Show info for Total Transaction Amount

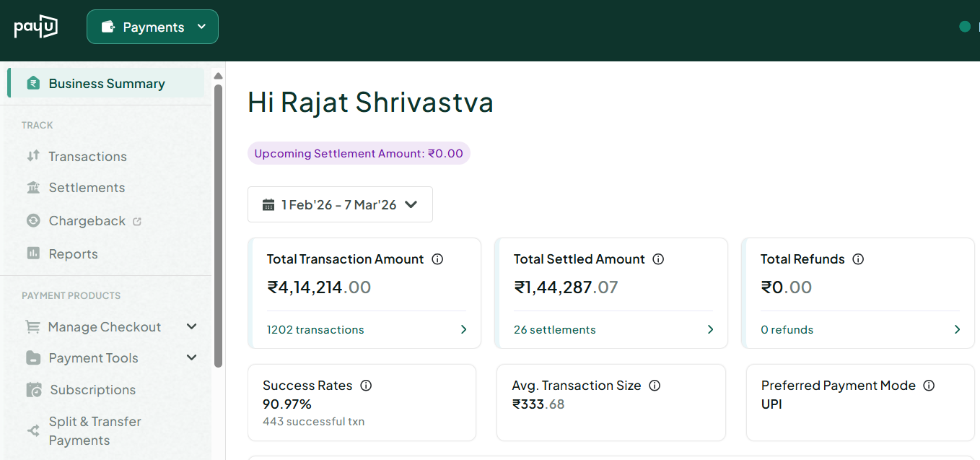tap(437, 259)
